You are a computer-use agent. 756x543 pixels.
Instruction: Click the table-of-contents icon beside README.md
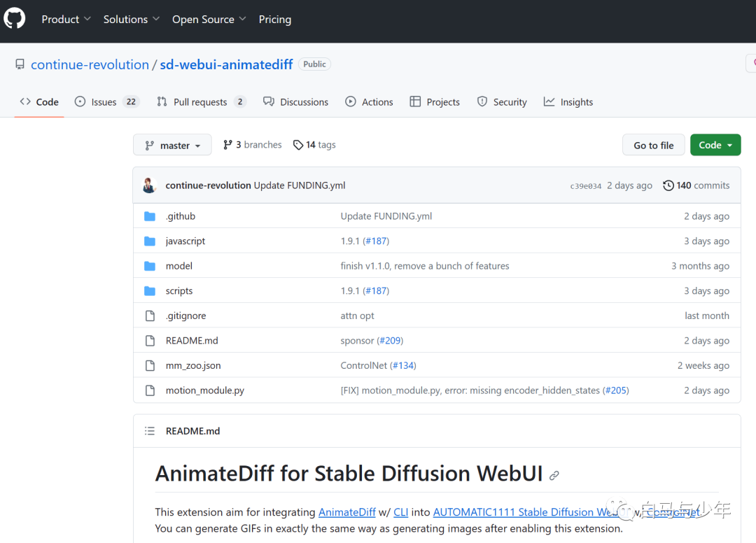[x=150, y=431]
